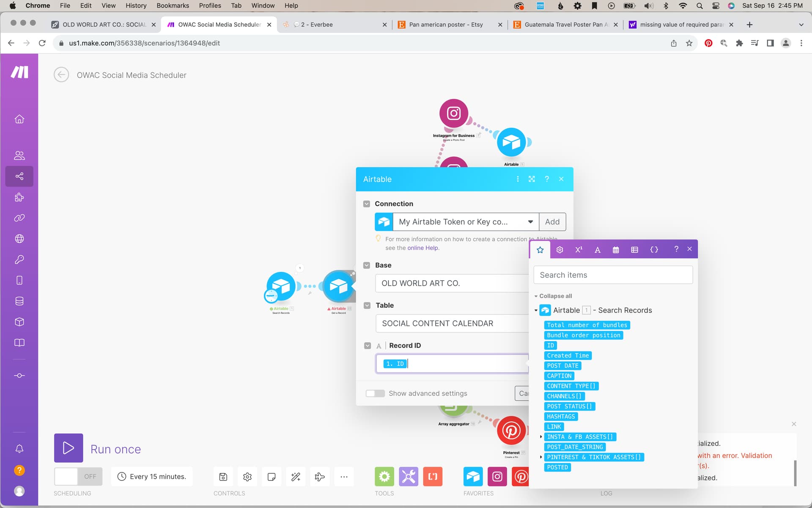This screenshot has height=508, width=812.
Task: Open Webhooks from the left sidebar
Action: (x=19, y=239)
